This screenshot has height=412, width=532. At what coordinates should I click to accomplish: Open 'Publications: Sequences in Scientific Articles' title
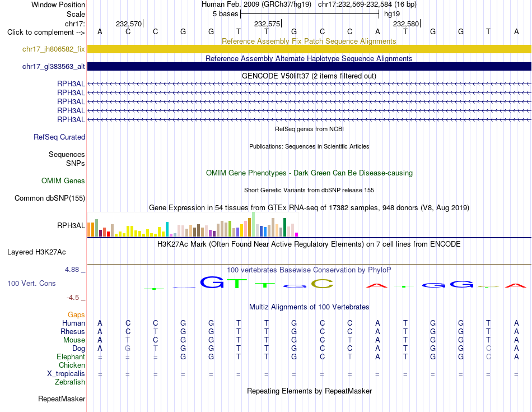pyautogui.click(x=309, y=146)
